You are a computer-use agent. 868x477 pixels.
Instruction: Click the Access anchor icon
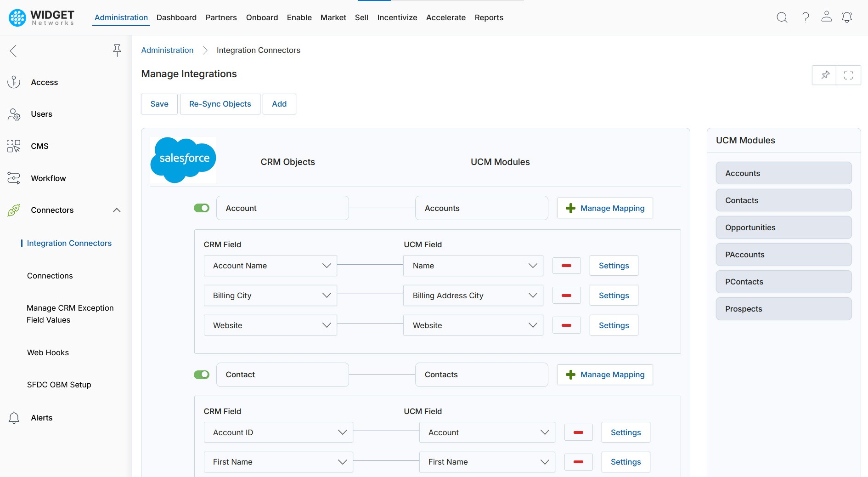pyautogui.click(x=14, y=82)
